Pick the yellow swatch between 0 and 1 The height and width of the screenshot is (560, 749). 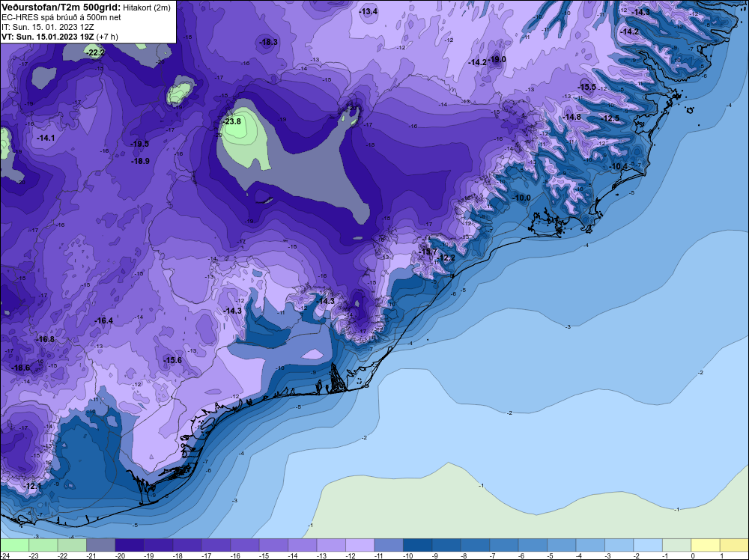pos(706,545)
